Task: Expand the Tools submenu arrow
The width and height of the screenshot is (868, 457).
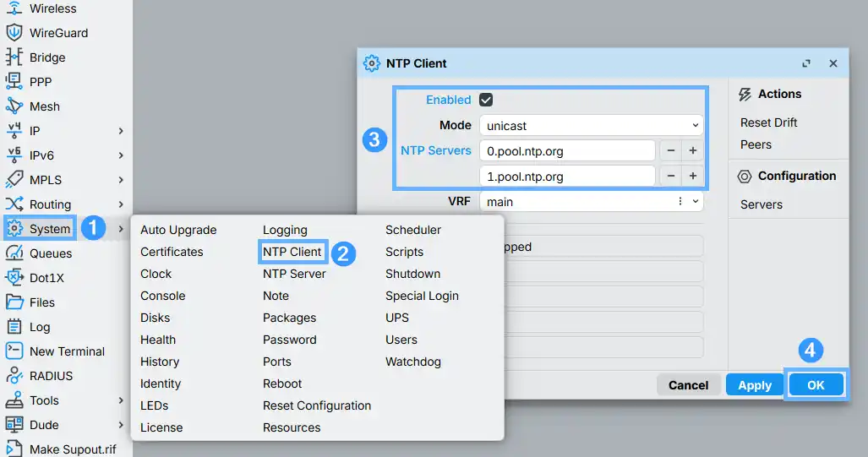Action: click(121, 400)
